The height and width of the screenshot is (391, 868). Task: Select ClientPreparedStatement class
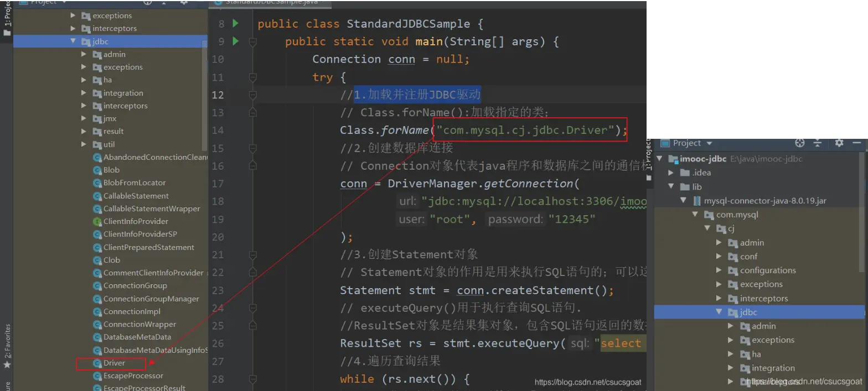point(149,247)
